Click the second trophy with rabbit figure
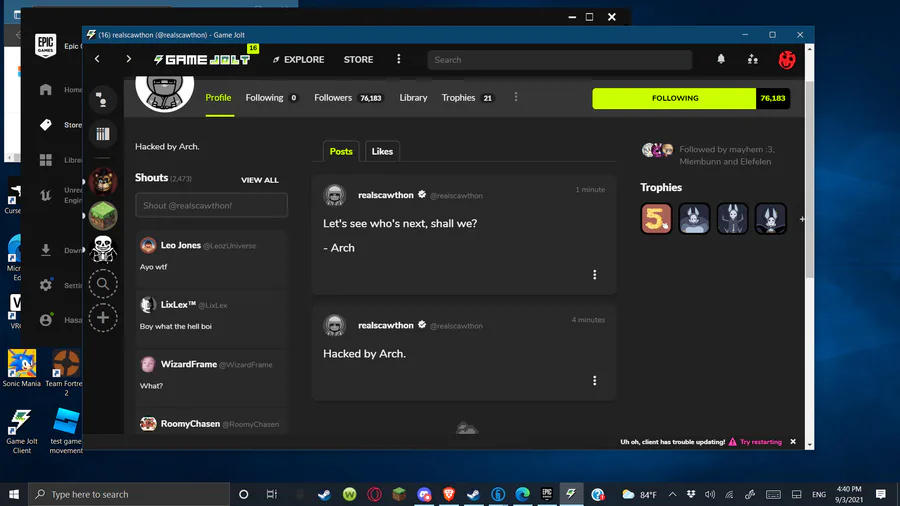Screen dimensions: 900x506 coord(694,219)
